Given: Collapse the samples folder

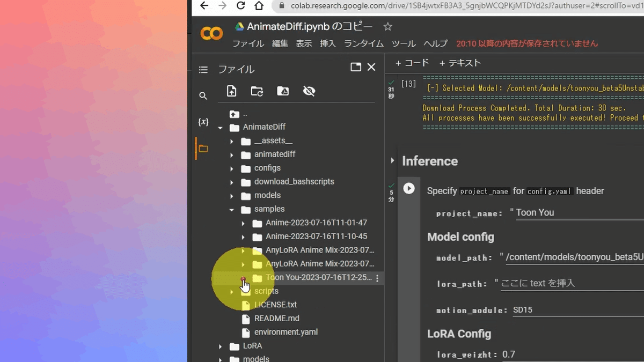Looking at the screenshot, I should click(232, 209).
